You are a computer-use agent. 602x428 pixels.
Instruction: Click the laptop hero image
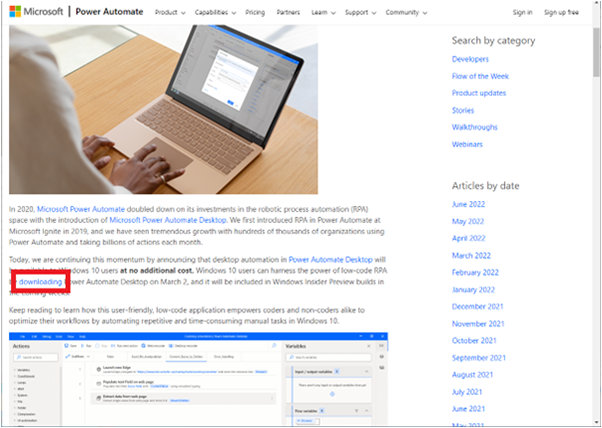click(x=163, y=109)
